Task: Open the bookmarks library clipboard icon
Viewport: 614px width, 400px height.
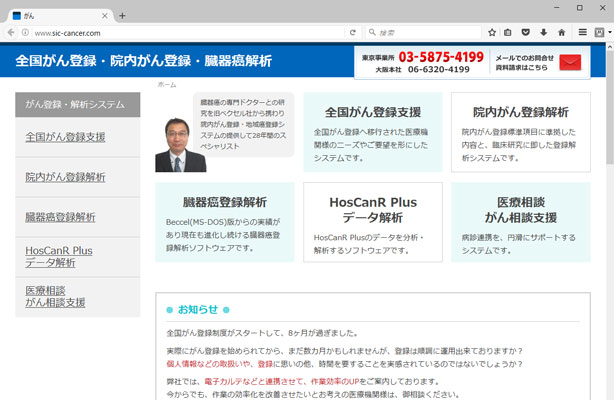Action: (x=508, y=33)
